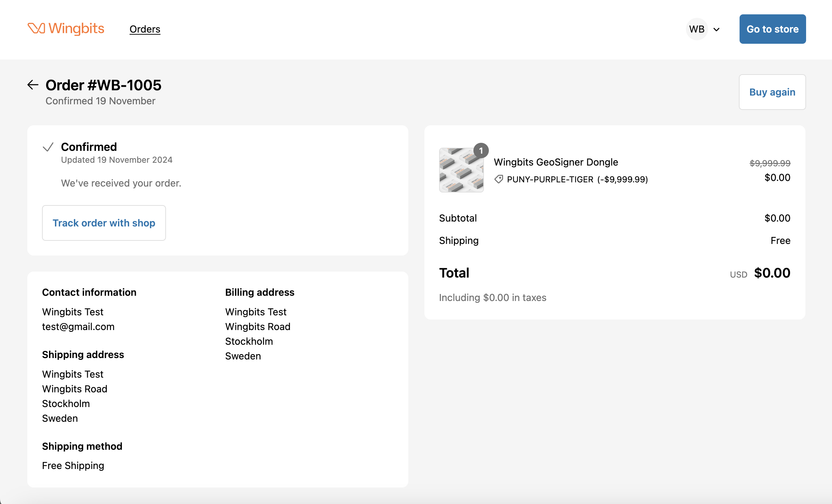Image resolution: width=832 pixels, height=504 pixels.
Task: Expand the account menu chevron
Action: (716, 29)
